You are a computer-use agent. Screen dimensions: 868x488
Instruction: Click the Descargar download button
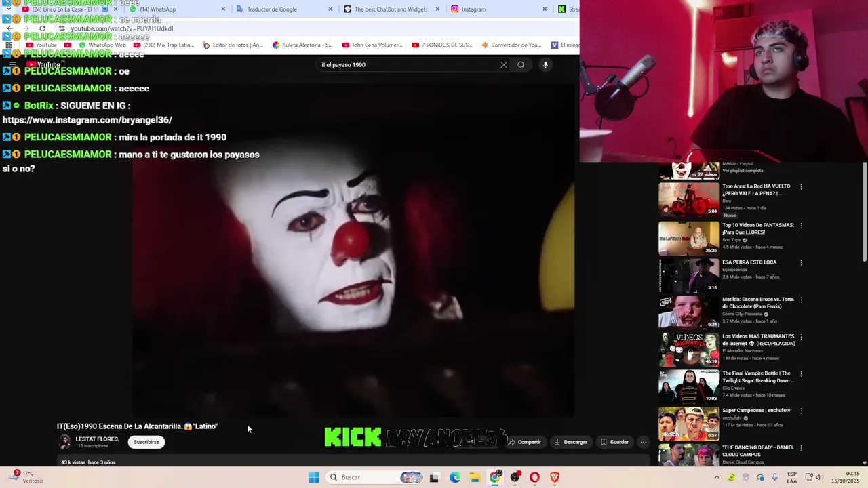tap(570, 442)
